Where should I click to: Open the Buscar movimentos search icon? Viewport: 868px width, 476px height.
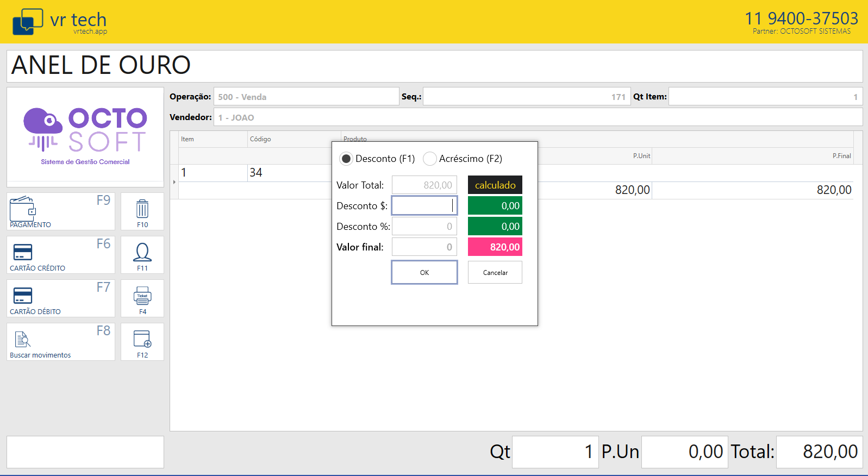(22, 339)
